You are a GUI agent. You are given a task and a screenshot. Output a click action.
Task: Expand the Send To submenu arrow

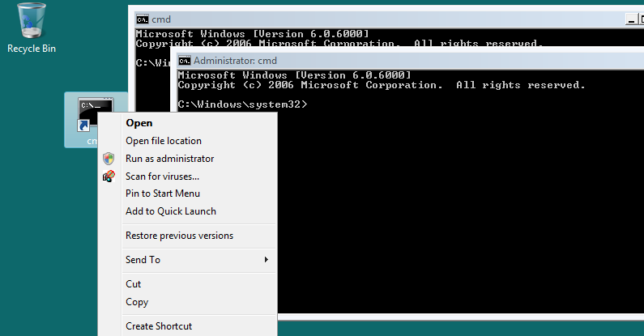267,259
